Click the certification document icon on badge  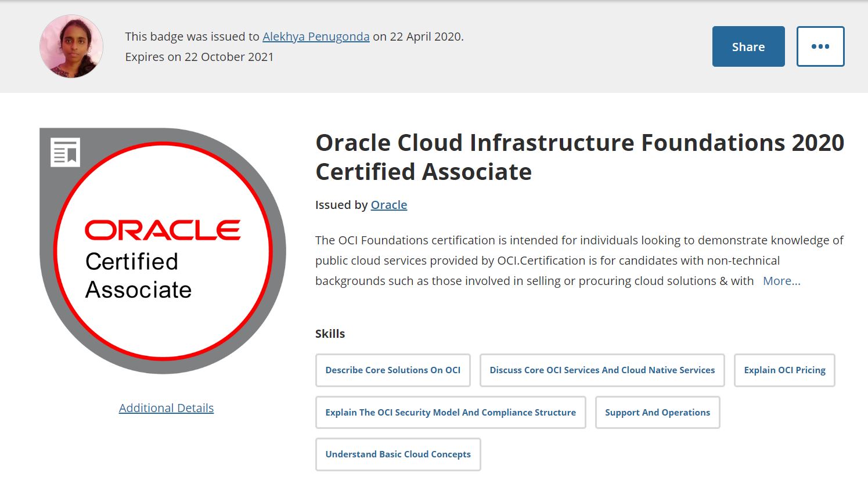coord(65,153)
